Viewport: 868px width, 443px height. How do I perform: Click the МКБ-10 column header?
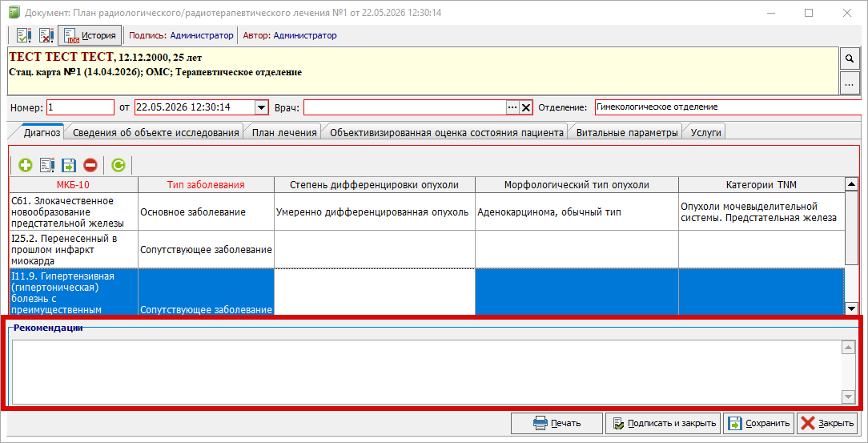(73, 184)
